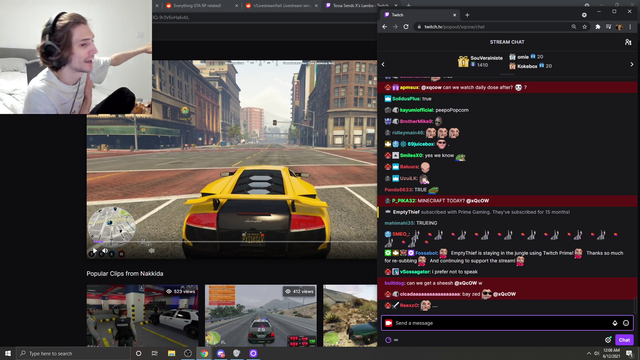Screen dimensions: 640x360
Task: Click username 69juicebox in chat
Action: (x=421, y=144)
